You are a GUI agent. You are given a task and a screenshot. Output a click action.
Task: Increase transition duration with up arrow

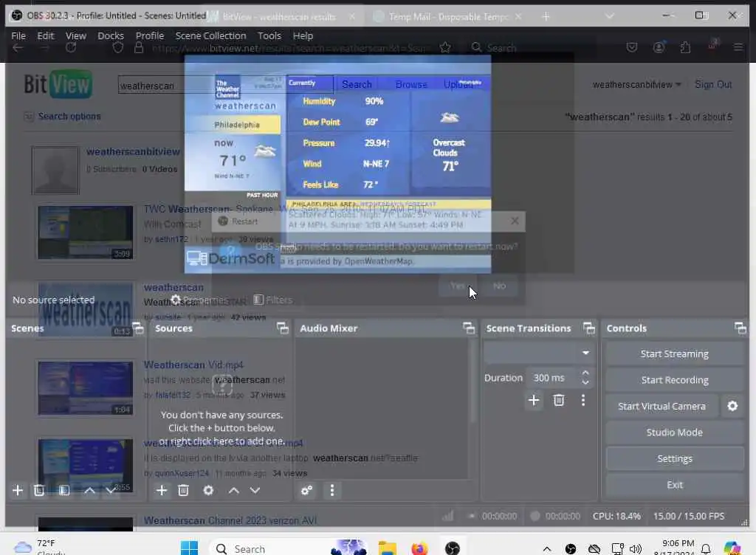click(x=585, y=373)
